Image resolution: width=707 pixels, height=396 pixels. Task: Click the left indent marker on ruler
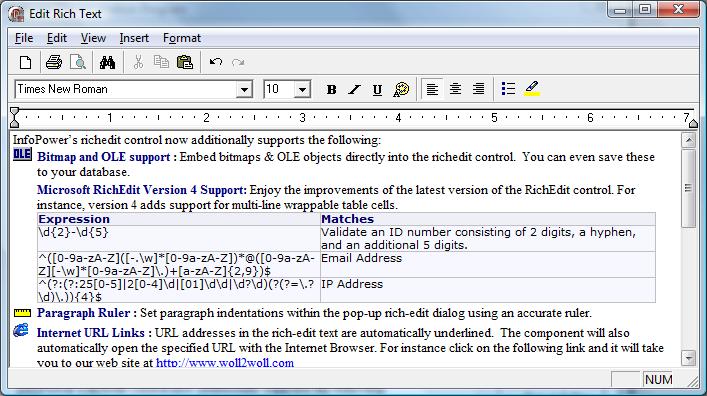[14, 118]
